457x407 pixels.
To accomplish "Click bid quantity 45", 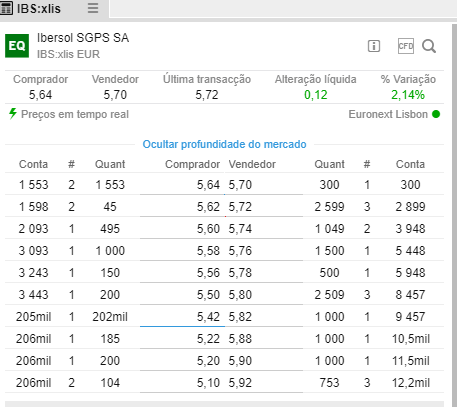I will click(x=110, y=207).
